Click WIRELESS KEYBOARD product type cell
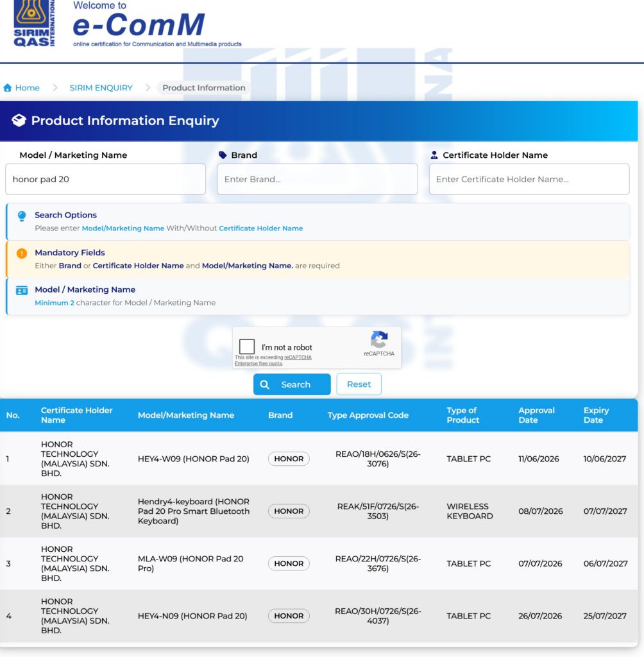The height and width of the screenshot is (657, 644). pos(470,511)
